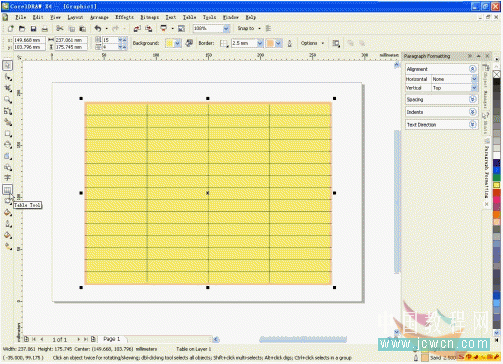Click the Save icon
Screen dimensions: 503x364
click(33, 29)
